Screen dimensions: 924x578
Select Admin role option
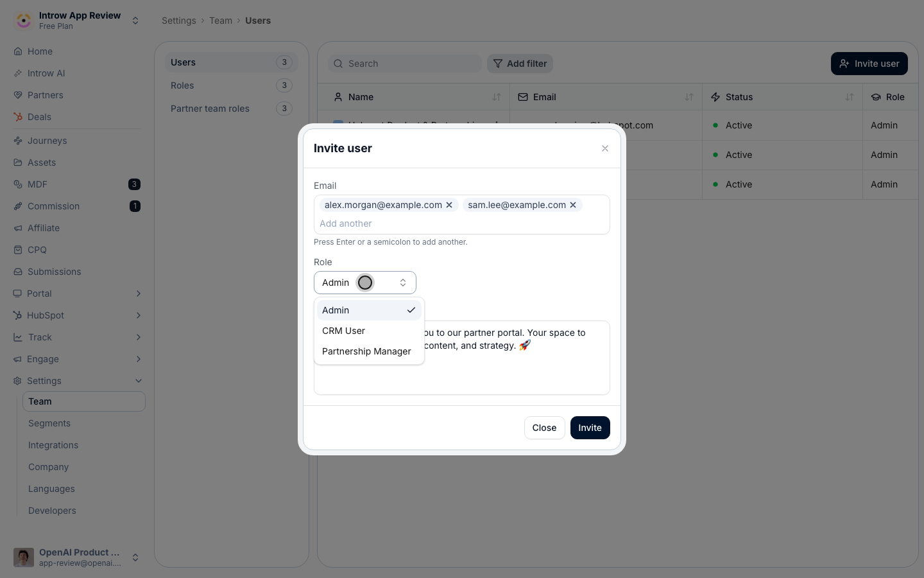[x=369, y=310]
